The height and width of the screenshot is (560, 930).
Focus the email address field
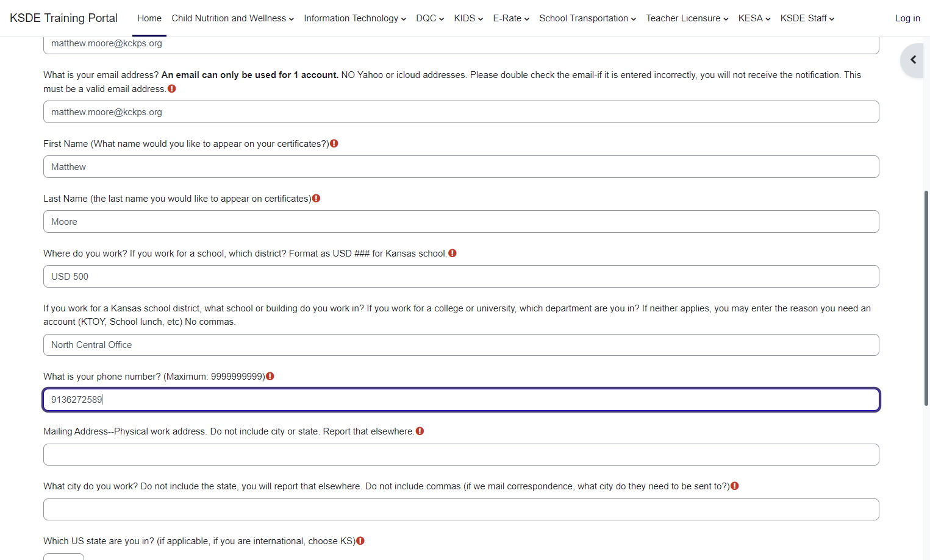pos(461,112)
